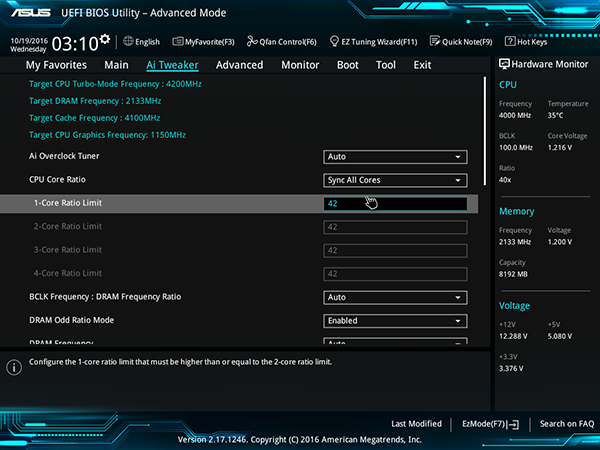Click the EzMode exit arrow icon
Image resolution: width=600 pixels, height=450 pixels.
[514, 424]
